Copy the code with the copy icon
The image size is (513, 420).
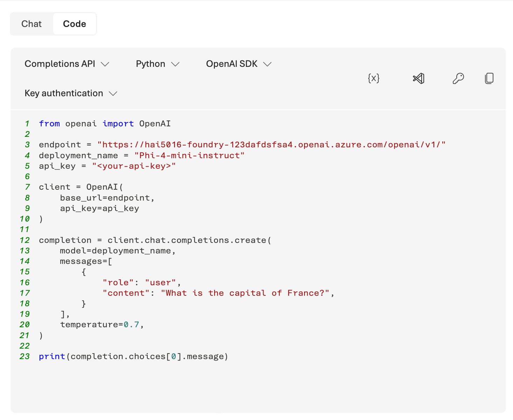pyautogui.click(x=489, y=78)
